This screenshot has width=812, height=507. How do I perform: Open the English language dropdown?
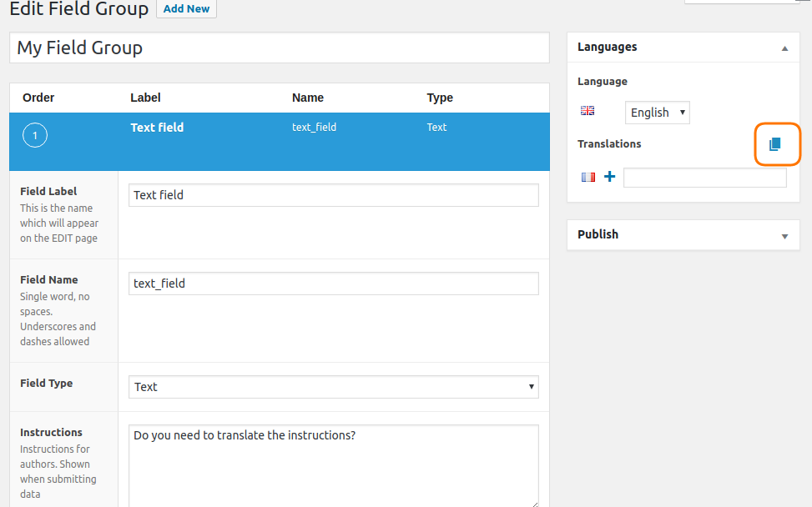(x=657, y=113)
